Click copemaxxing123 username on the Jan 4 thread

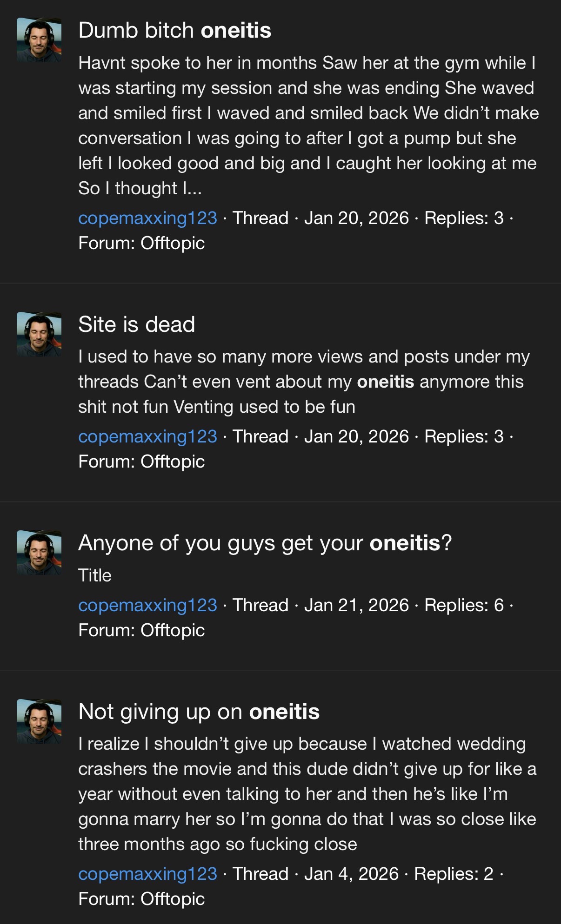point(147,874)
